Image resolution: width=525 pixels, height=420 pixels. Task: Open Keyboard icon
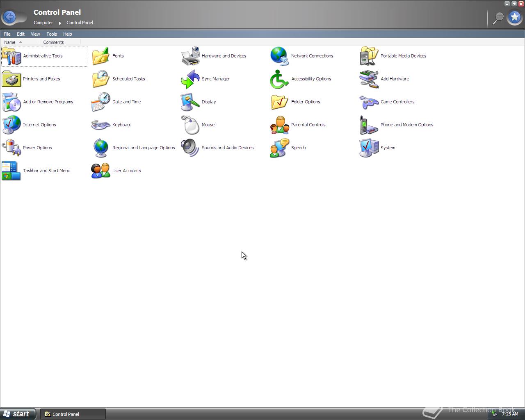[x=101, y=125]
